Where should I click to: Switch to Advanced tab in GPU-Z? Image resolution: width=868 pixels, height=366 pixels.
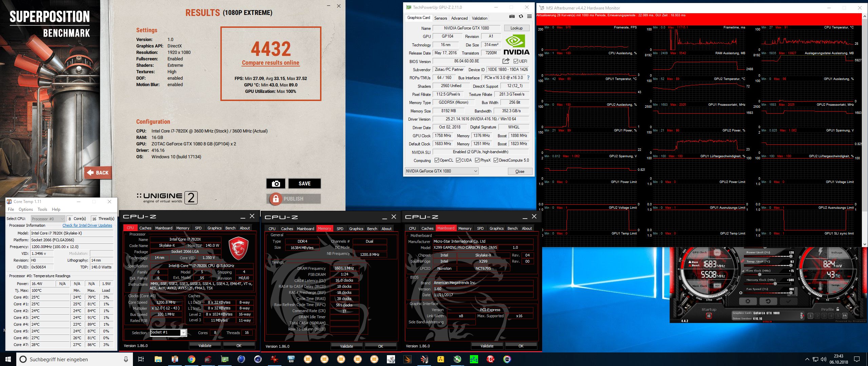459,18
